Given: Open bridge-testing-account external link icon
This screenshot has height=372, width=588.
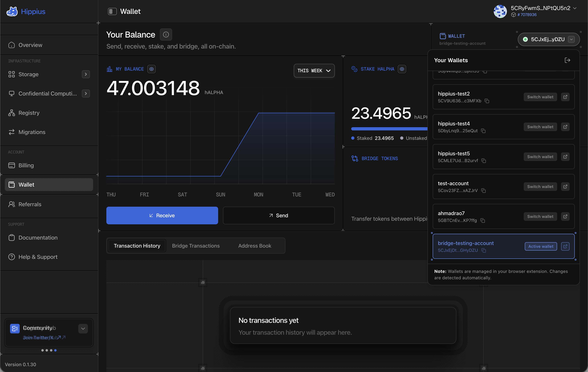Looking at the screenshot, I should coord(565,246).
